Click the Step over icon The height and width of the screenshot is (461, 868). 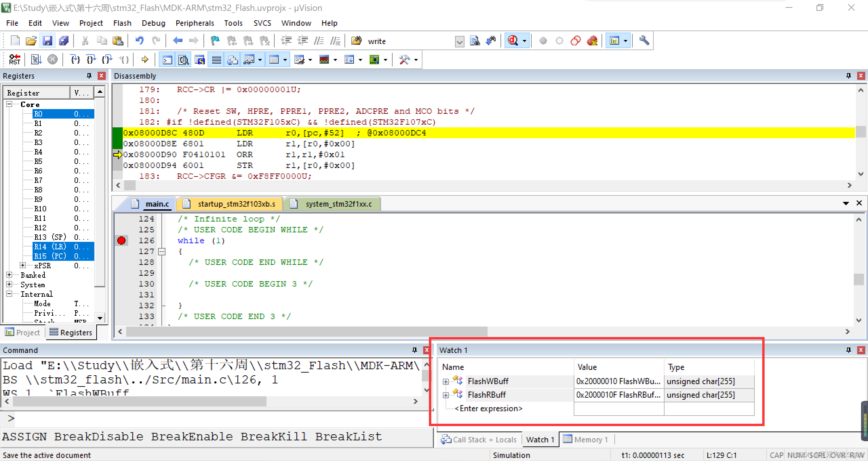[91, 60]
